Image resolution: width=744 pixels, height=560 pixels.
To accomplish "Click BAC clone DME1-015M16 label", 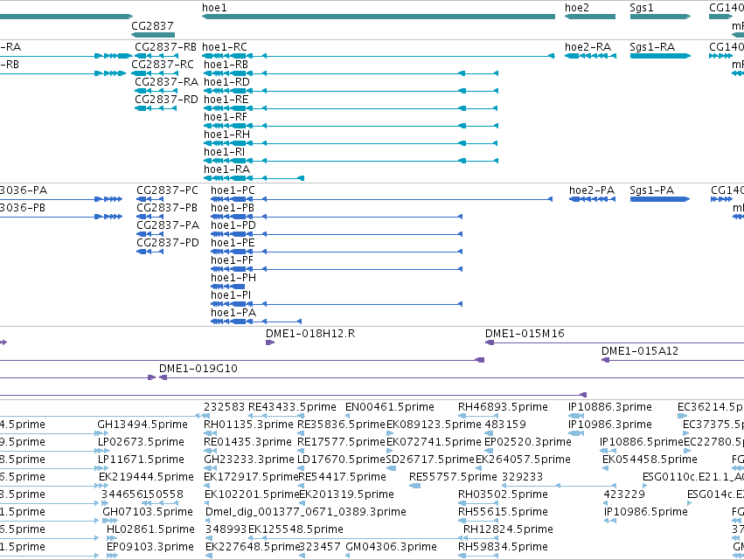I will tap(525, 334).
